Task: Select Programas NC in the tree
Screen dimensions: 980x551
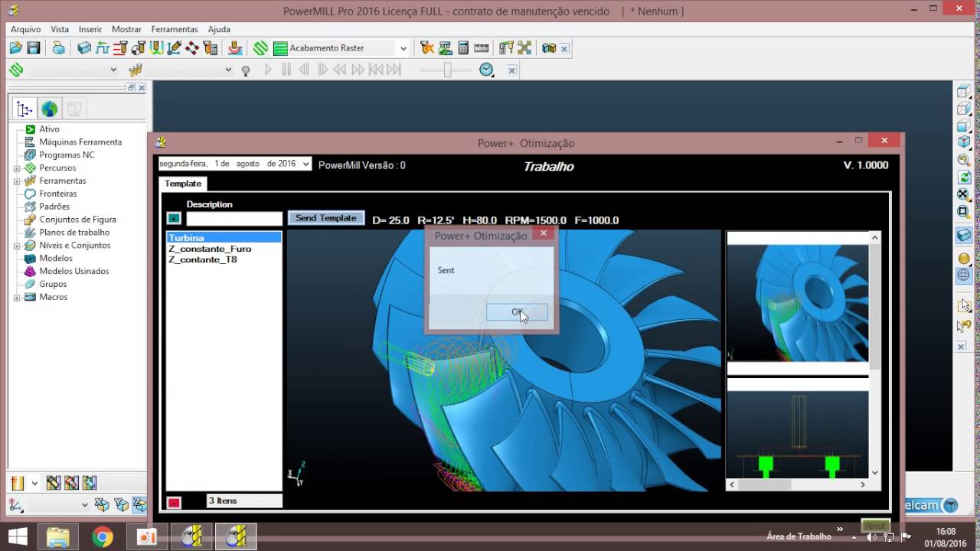Action: click(67, 155)
